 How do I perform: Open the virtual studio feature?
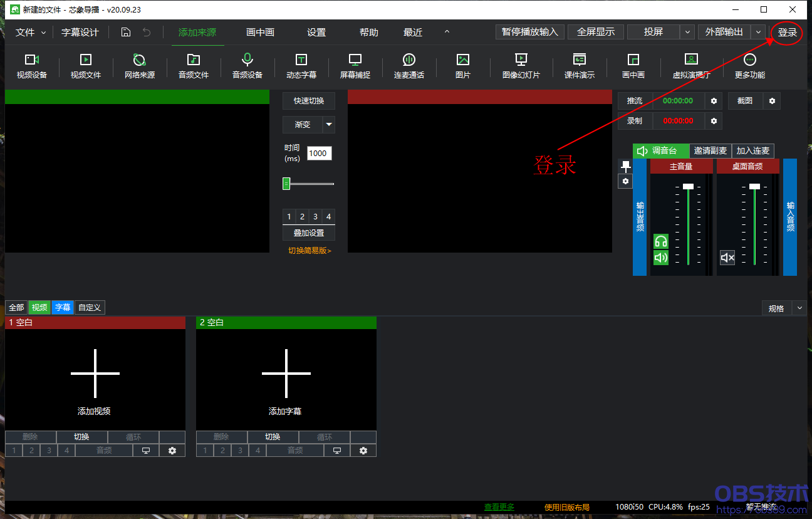[x=691, y=66]
